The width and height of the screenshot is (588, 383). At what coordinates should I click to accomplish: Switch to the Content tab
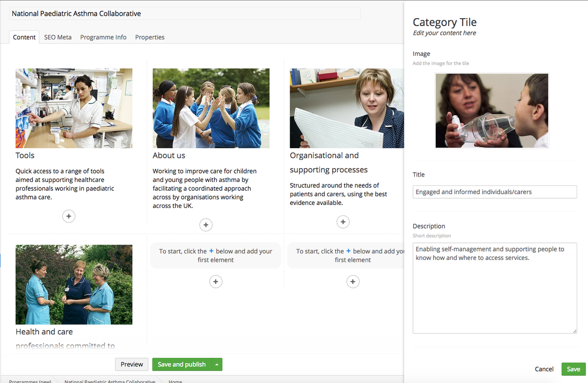24,37
